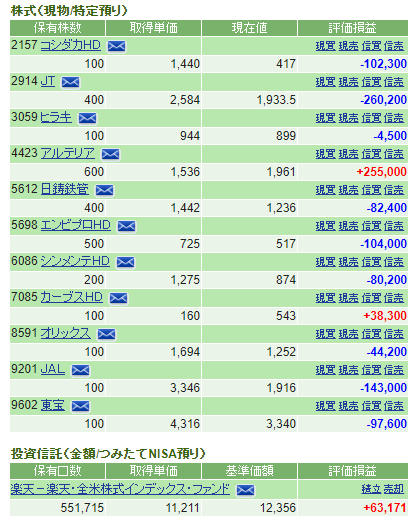The image size is (418, 528).
Task: Click the -260,200 loss value
Action: coord(383,100)
